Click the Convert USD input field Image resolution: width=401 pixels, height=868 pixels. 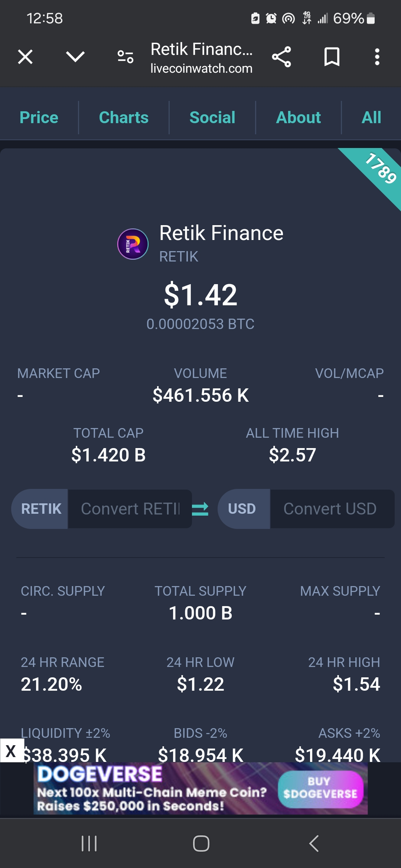pyautogui.click(x=332, y=509)
